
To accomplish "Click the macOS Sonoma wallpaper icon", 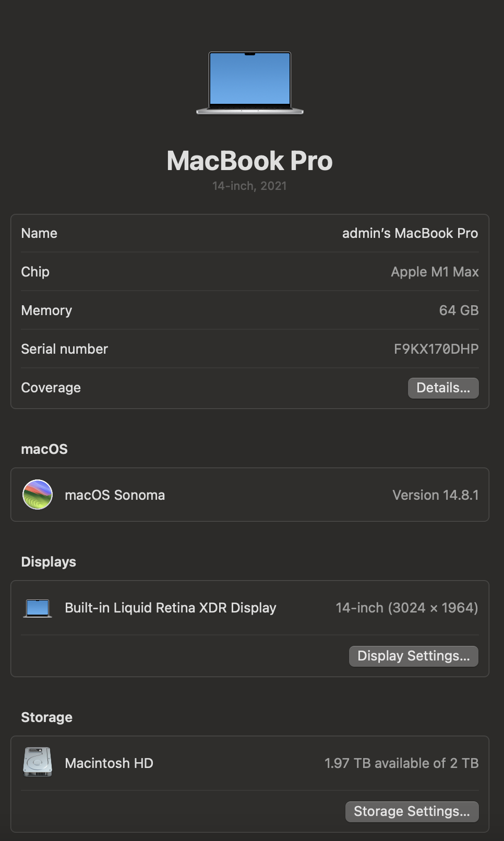I will coord(38,495).
